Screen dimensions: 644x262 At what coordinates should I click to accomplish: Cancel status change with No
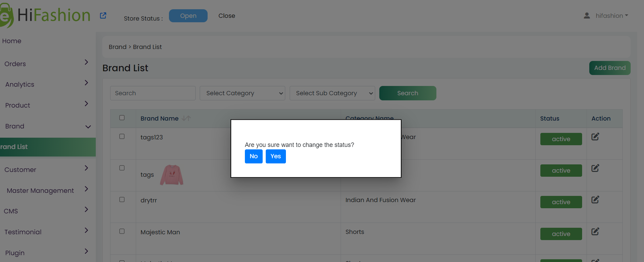(x=254, y=157)
